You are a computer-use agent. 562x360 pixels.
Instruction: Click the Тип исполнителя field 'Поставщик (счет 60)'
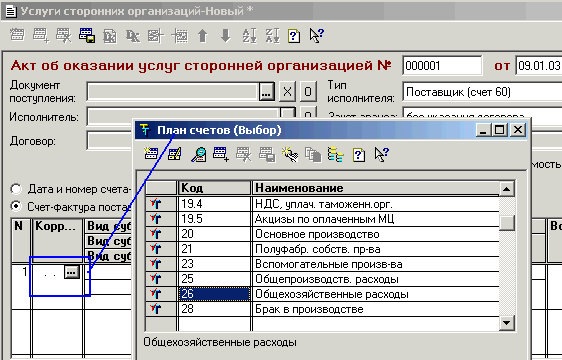(482, 92)
